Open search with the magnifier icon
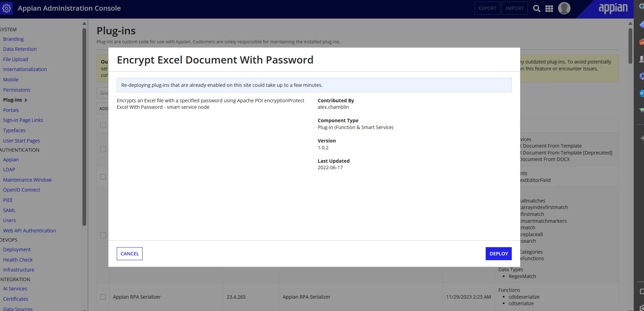The width and height of the screenshot is (644, 311). 536,9
